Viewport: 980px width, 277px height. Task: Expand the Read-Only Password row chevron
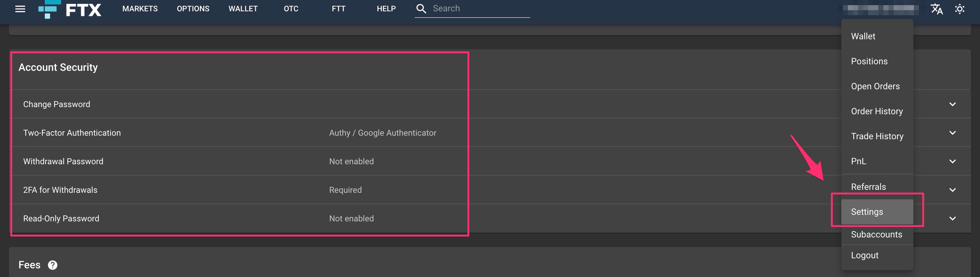click(x=952, y=218)
